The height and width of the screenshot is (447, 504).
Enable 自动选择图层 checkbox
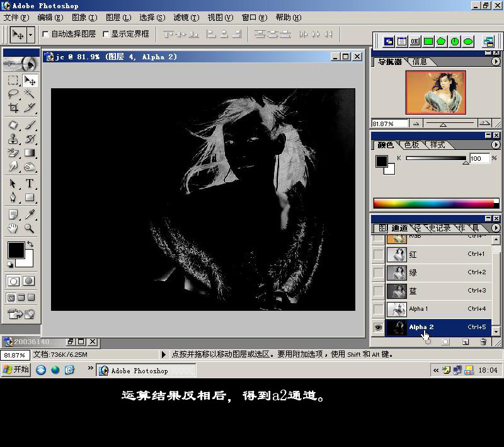click(x=45, y=34)
